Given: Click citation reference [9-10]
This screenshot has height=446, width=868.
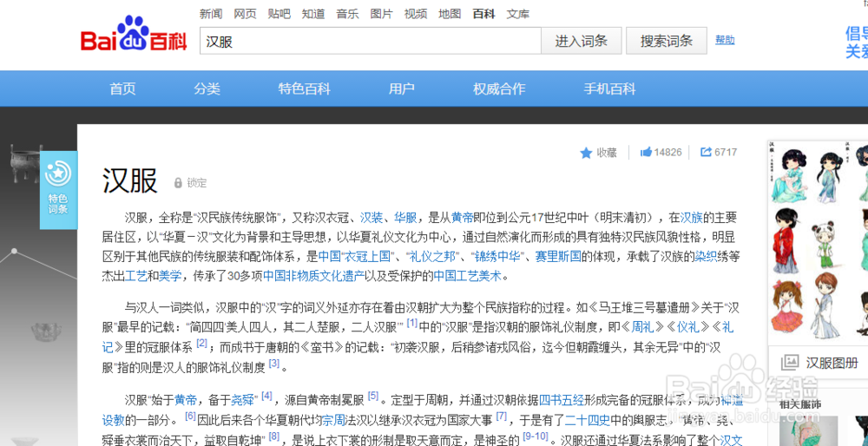Looking at the screenshot, I should pos(536,436).
